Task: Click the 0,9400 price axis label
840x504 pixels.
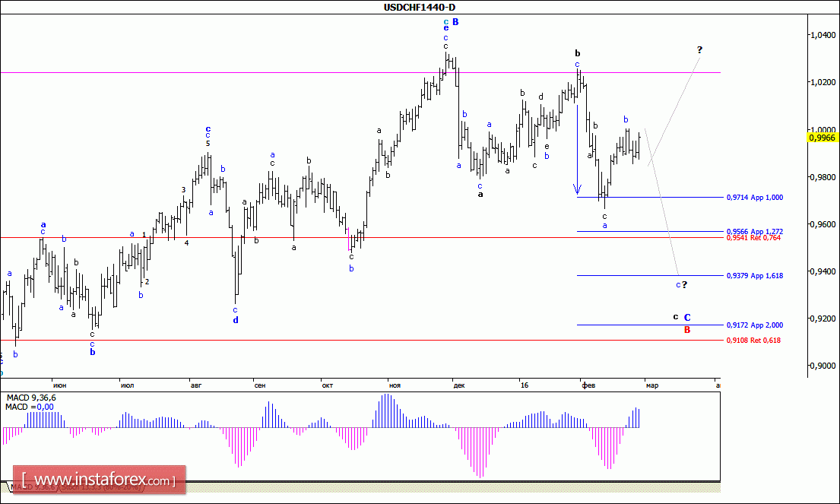Action: 823,271
